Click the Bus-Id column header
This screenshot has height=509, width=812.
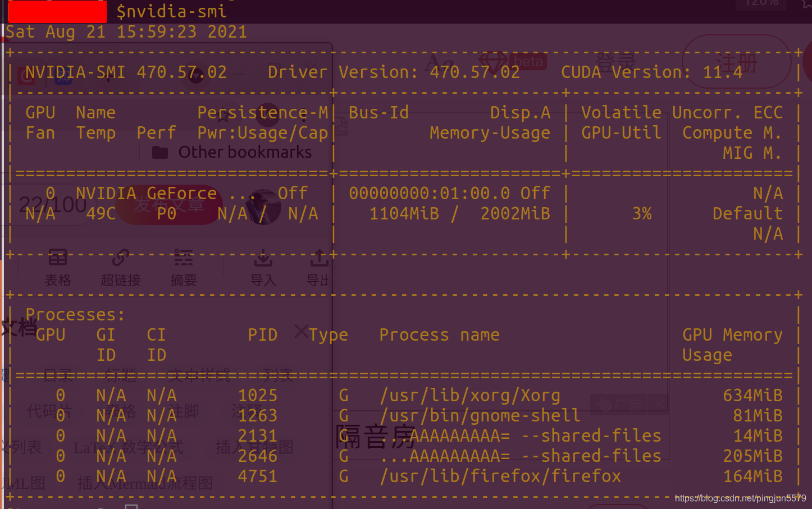379,113
